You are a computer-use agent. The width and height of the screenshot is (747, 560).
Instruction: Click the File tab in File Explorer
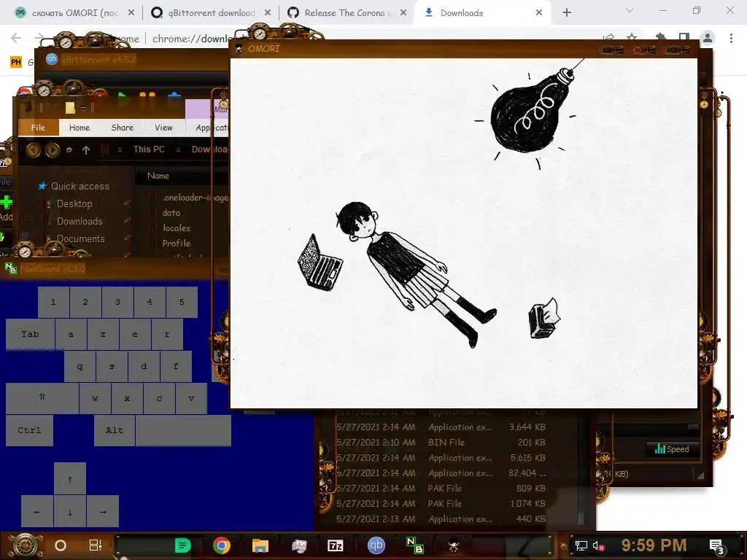tap(38, 128)
